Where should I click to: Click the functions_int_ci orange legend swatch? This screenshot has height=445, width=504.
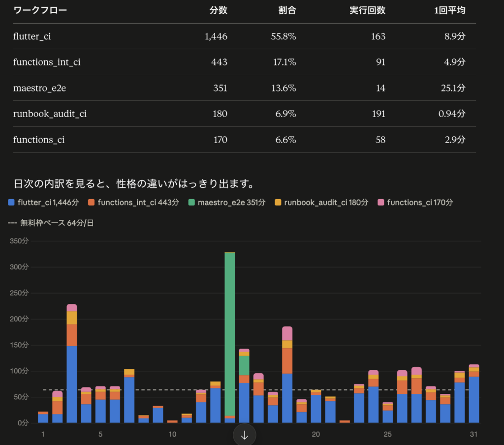91,202
